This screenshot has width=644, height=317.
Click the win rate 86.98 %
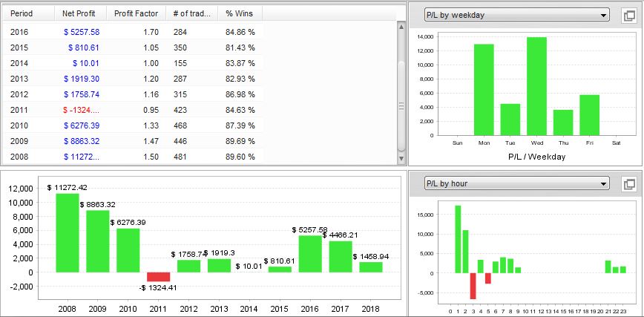tap(240, 94)
